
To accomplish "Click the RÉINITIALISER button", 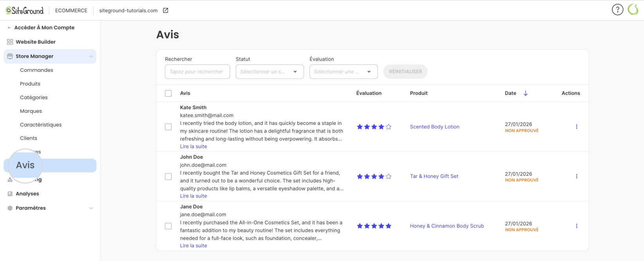I will pos(405,72).
